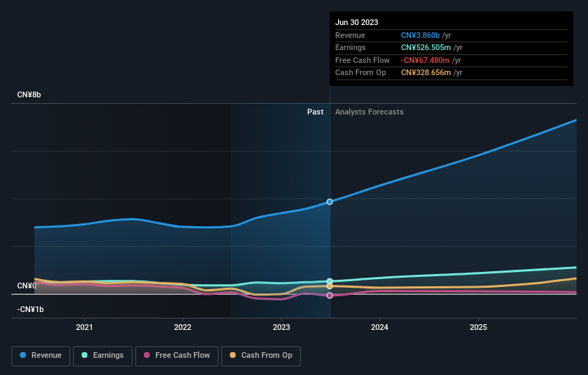Select the Earnings data point marker on chart
The width and height of the screenshot is (588, 375).
pyautogui.click(x=329, y=281)
